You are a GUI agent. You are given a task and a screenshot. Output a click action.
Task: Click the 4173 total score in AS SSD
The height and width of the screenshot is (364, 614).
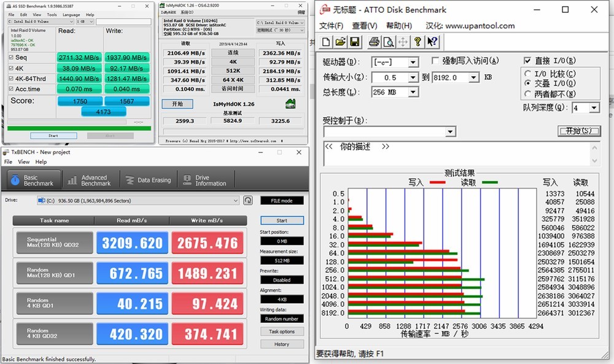pos(103,112)
